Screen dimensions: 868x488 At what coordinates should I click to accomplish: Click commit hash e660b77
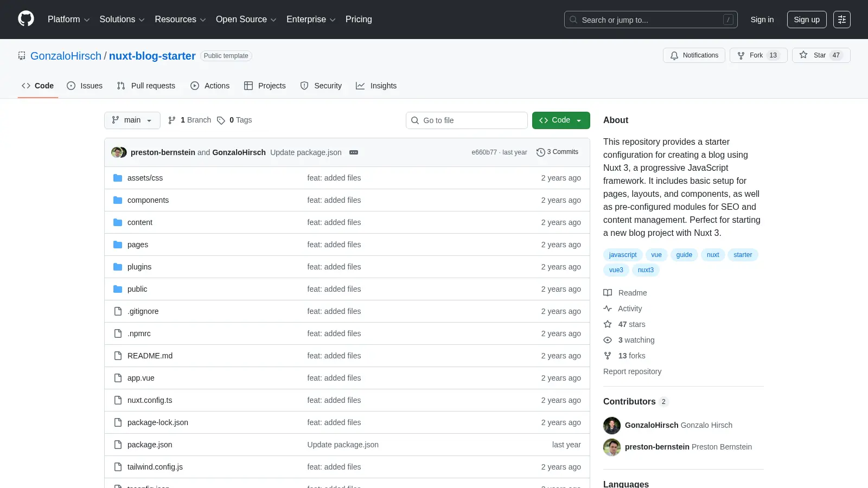click(x=484, y=152)
